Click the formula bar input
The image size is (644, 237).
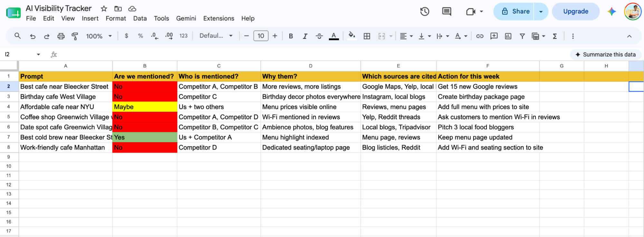312,54
